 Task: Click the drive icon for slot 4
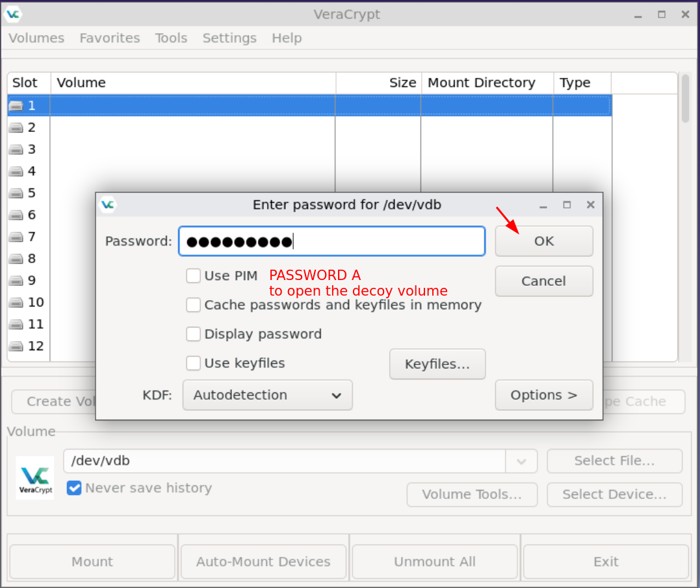pyautogui.click(x=16, y=172)
